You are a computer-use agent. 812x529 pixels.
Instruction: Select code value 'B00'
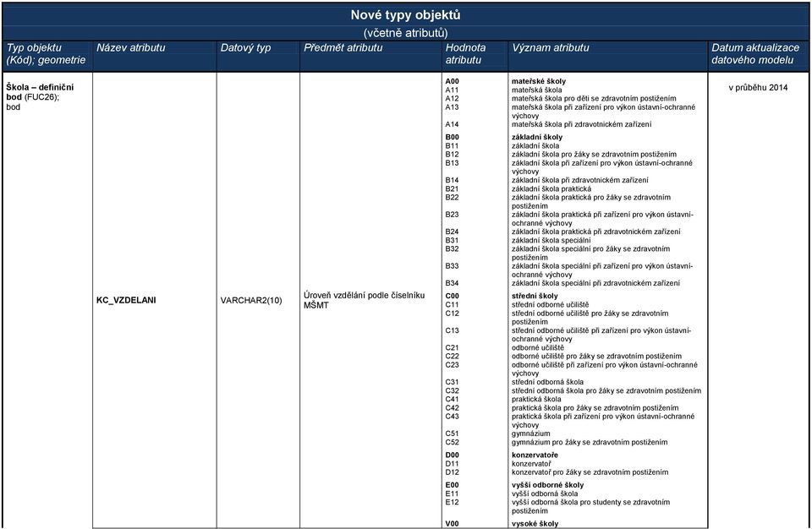tap(452, 137)
